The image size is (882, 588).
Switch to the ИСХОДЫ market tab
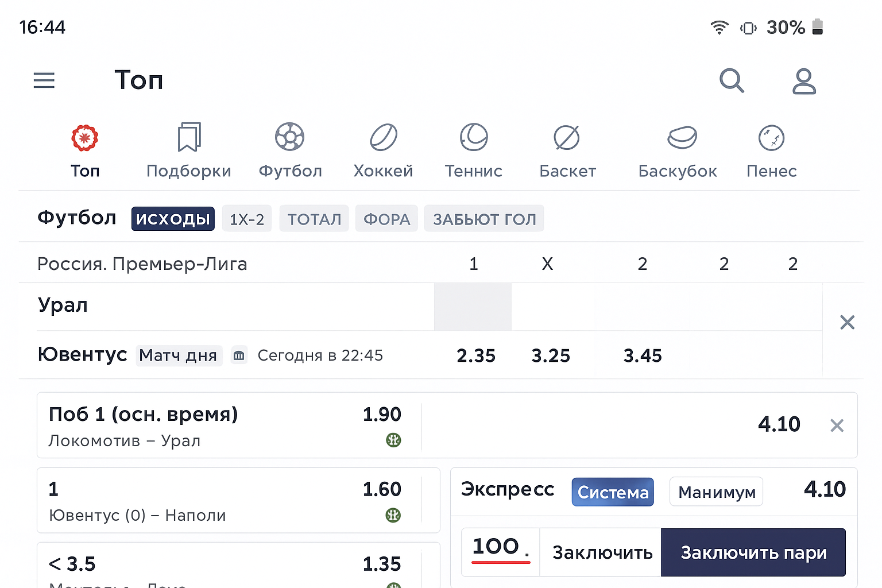click(x=173, y=219)
